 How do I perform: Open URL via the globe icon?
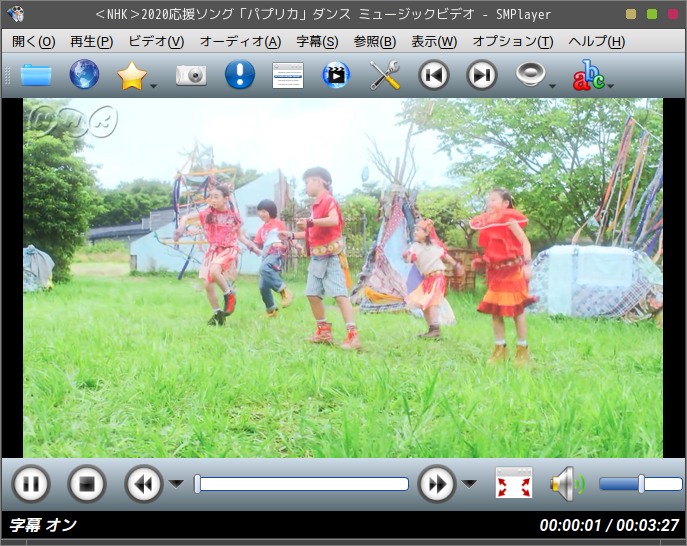point(84,74)
